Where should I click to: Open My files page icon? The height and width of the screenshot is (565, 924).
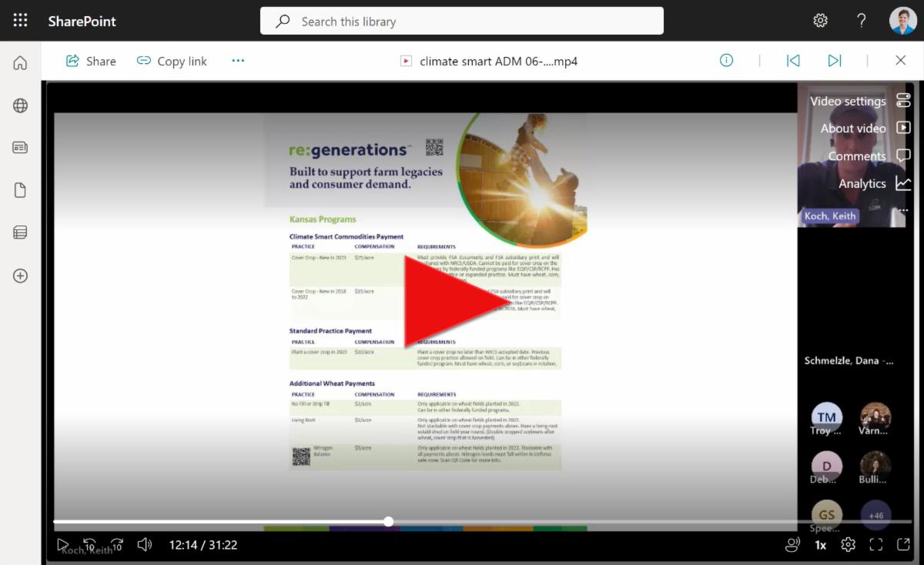pyautogui.click(x=21, y=190)
